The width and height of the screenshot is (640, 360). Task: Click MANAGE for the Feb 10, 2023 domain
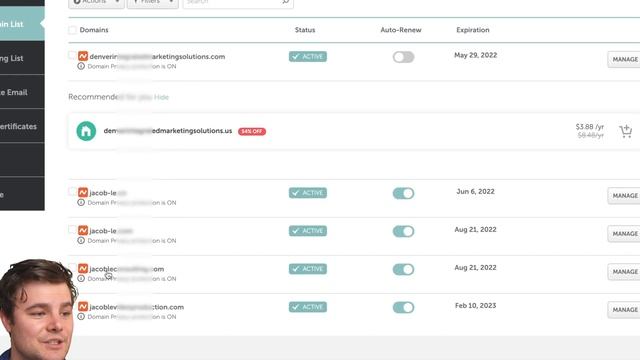click(x=624, y=309)
